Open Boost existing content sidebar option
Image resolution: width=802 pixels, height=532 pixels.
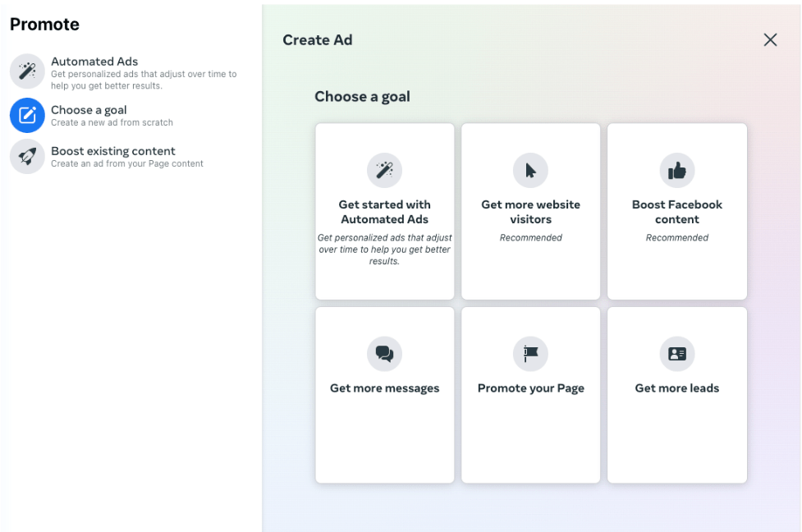tap(113, 151)
